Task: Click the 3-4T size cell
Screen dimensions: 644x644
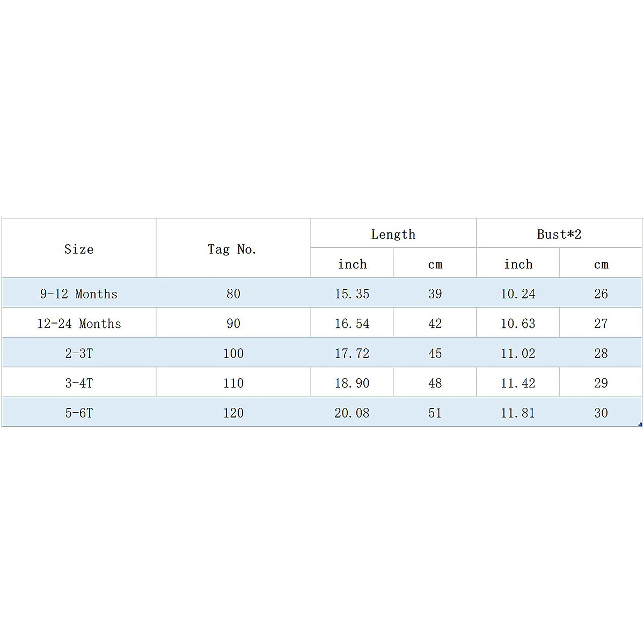Action: point(79,383)
